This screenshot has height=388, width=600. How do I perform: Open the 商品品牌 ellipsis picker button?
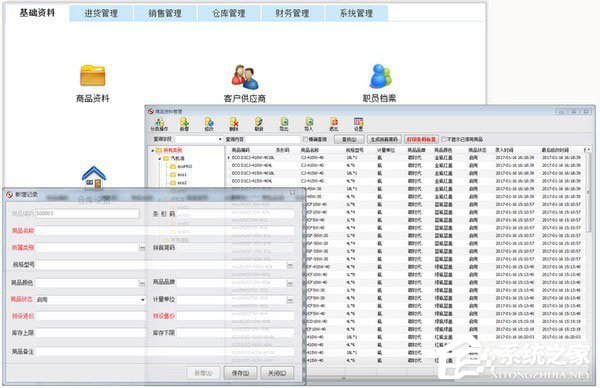290,284
